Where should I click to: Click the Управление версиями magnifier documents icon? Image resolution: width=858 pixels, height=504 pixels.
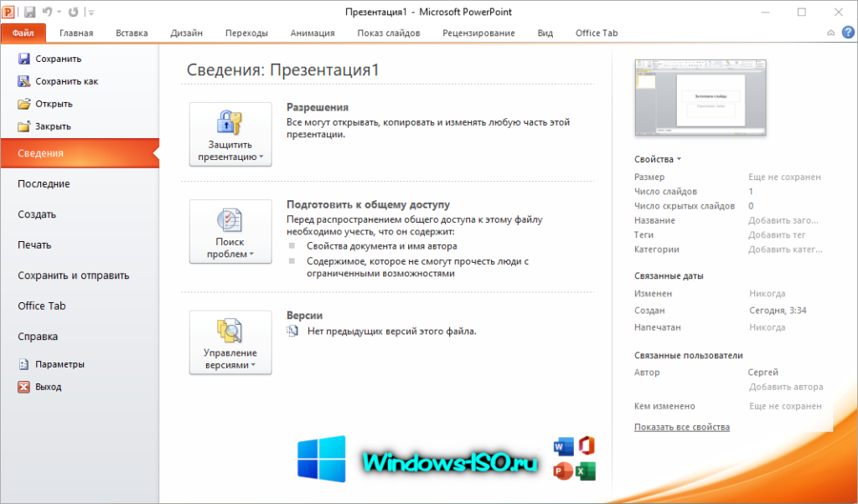230,331
